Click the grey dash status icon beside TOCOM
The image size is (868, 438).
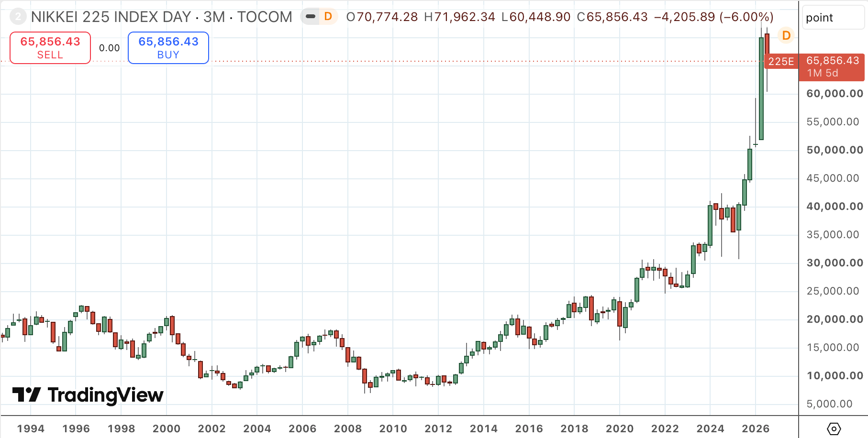point(311,17)
